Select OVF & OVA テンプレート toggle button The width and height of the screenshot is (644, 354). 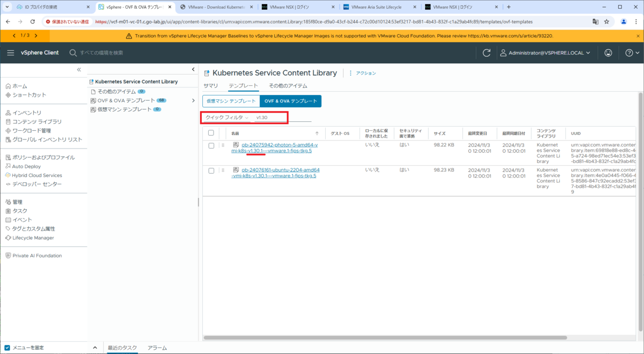(x=290, y=101)
